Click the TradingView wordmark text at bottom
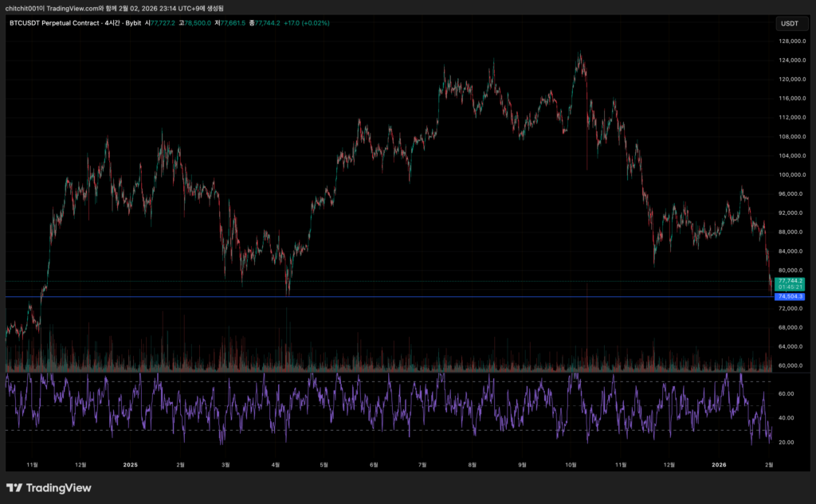 (59, 488)
